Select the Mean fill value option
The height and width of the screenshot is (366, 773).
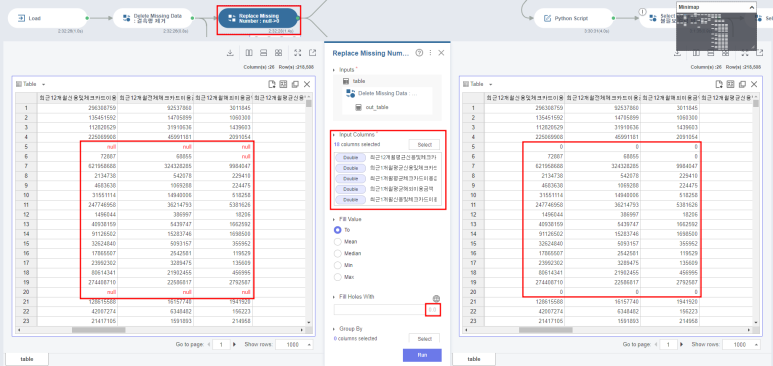[x=338, y=242]
